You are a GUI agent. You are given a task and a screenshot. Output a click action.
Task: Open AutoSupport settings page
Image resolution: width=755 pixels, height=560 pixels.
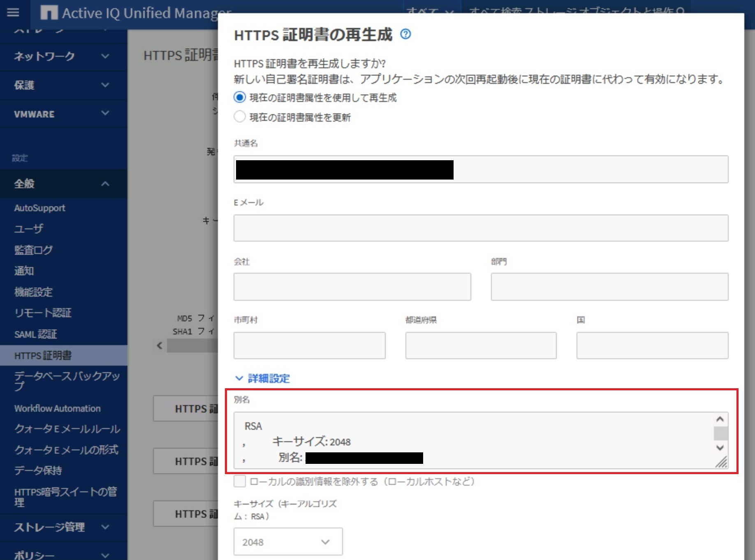coord(40,208)
